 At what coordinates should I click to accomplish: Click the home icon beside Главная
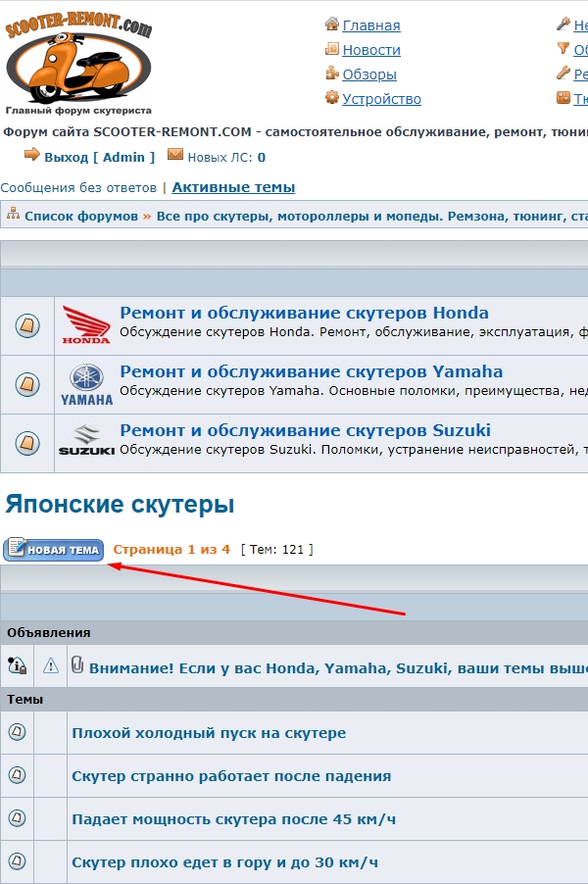point(332,25)
